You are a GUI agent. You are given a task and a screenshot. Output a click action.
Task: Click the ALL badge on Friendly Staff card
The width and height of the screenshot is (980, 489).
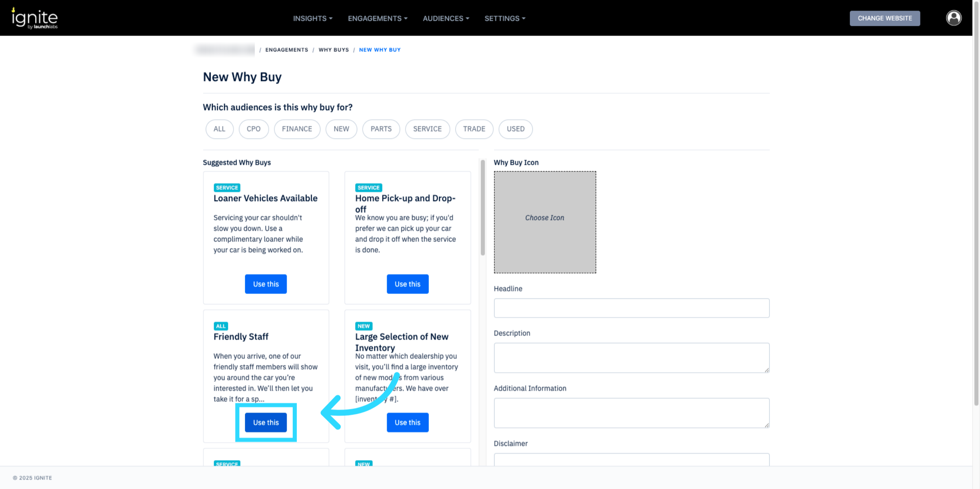pos(220,326)
